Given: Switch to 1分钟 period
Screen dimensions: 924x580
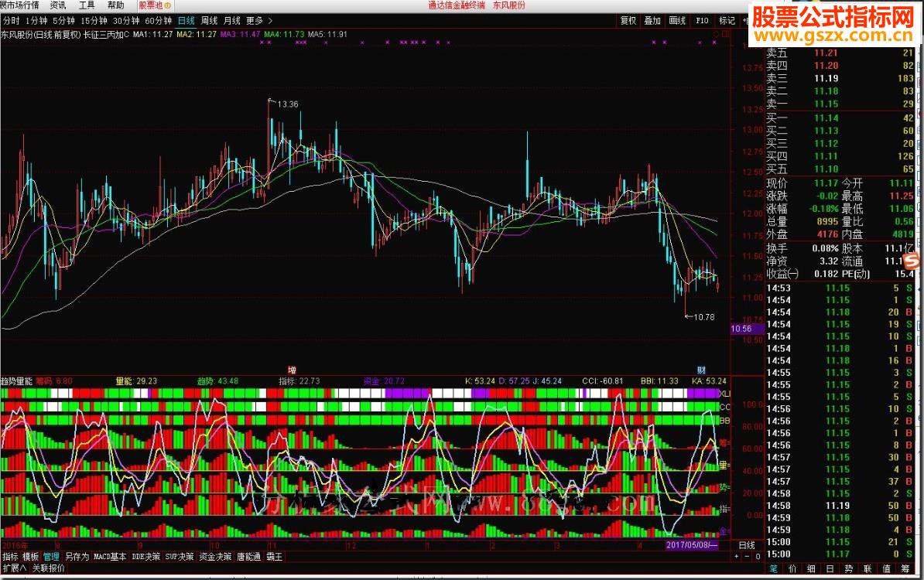Looking at the screenshot, I should (36, 21).
